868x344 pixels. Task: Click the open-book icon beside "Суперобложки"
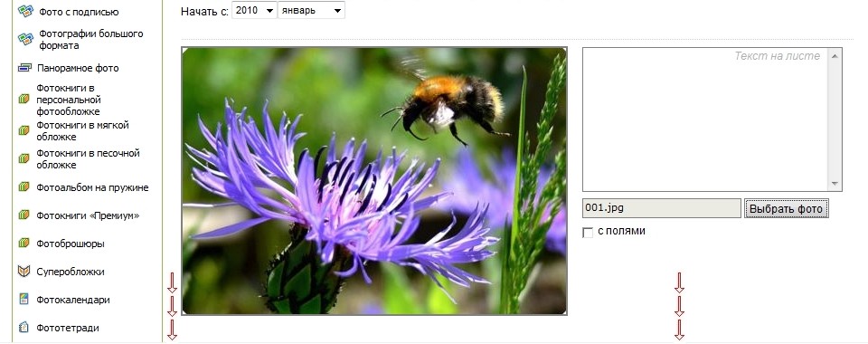point(24,271)
